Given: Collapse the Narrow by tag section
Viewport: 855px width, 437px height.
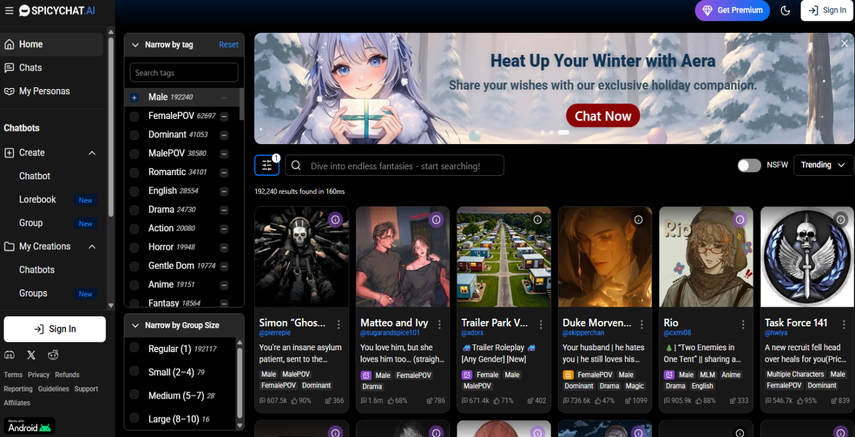Looking at the screenshot, I should pos(135,45).
